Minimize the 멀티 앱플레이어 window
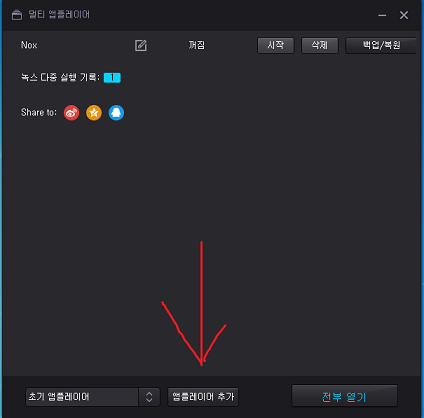Viewport: 424px width, 418px height. (x=382, y=15)
